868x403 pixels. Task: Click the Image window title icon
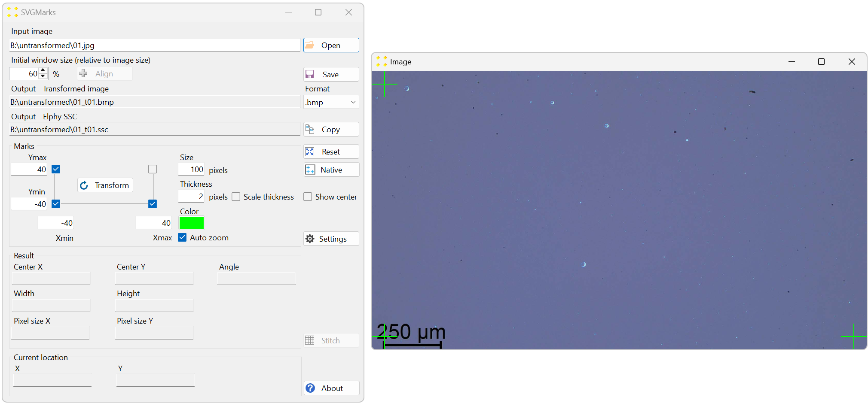click(x=382, y=61)
